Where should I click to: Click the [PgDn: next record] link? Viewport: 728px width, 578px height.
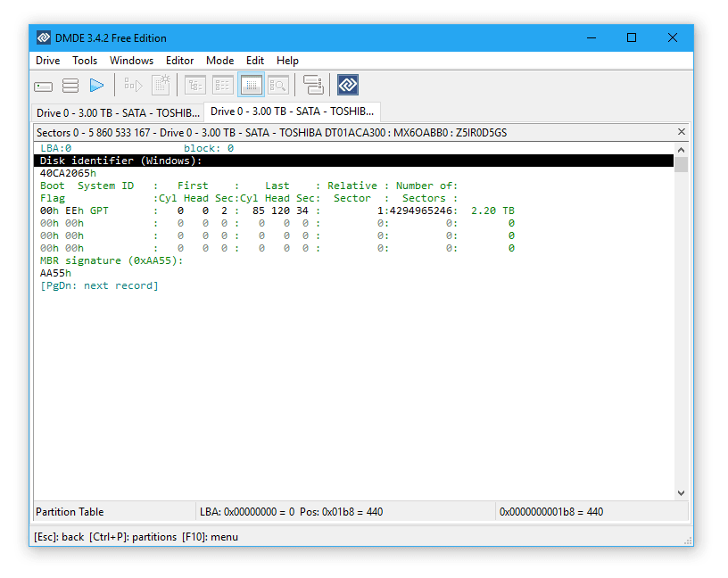pyautogui.click(x=99, y=286)
